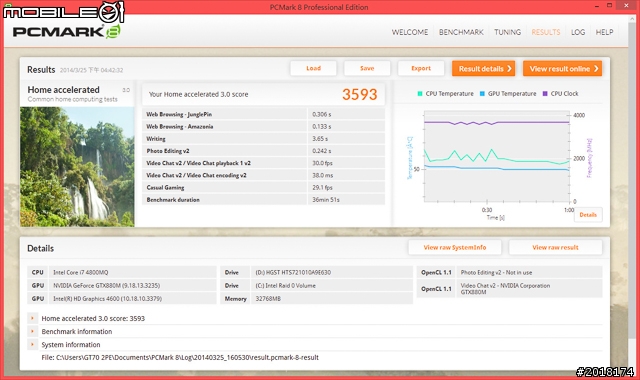This screenshot has width=640, height=380.
Task: Switch to the BENCHMARK tab
Action: coord(461,32)
